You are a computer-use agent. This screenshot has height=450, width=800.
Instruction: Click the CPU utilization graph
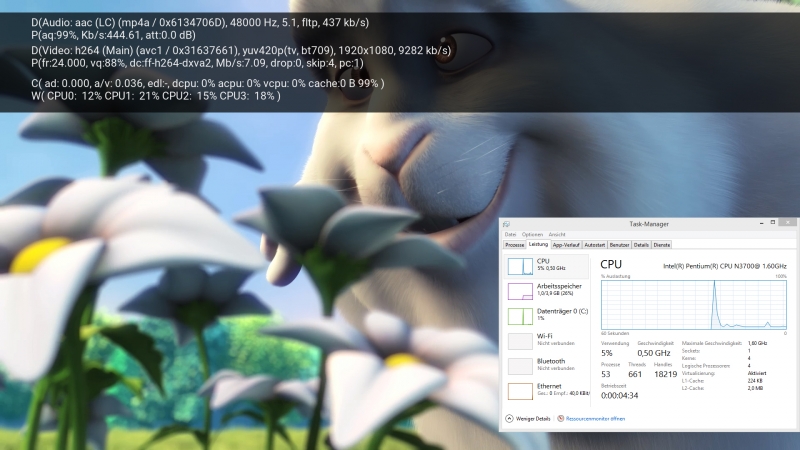coord(694,305)
